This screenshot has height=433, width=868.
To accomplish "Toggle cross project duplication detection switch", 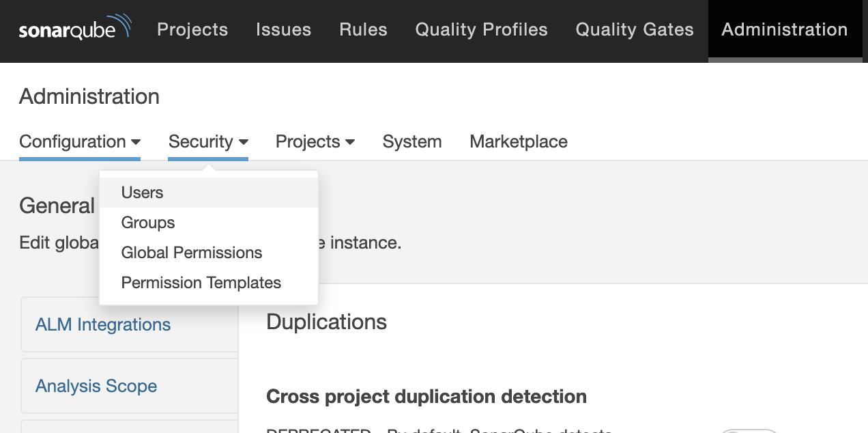I will pyautogui.click(x=749, y=430).
